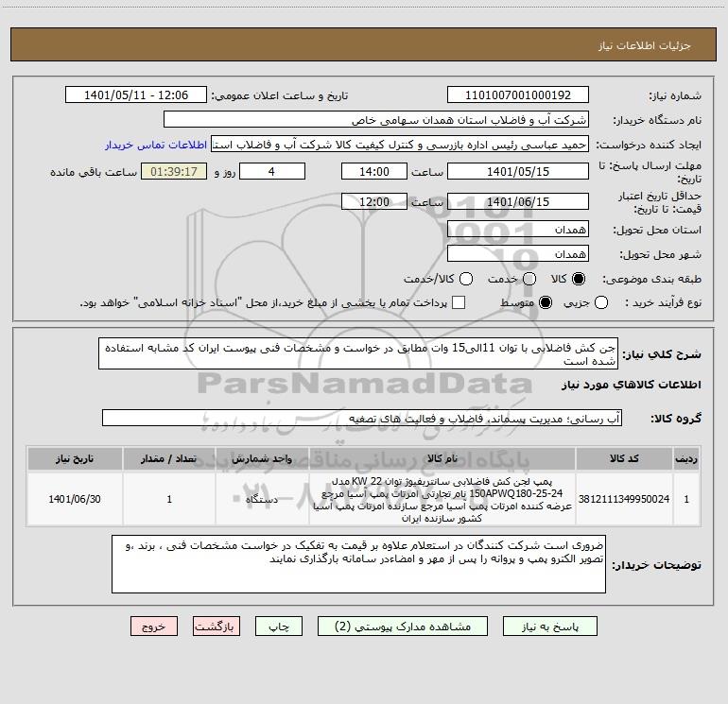This screenshot has width=728, height=704.
Task: Click the دستگاه unit cell
Action: 262,499
